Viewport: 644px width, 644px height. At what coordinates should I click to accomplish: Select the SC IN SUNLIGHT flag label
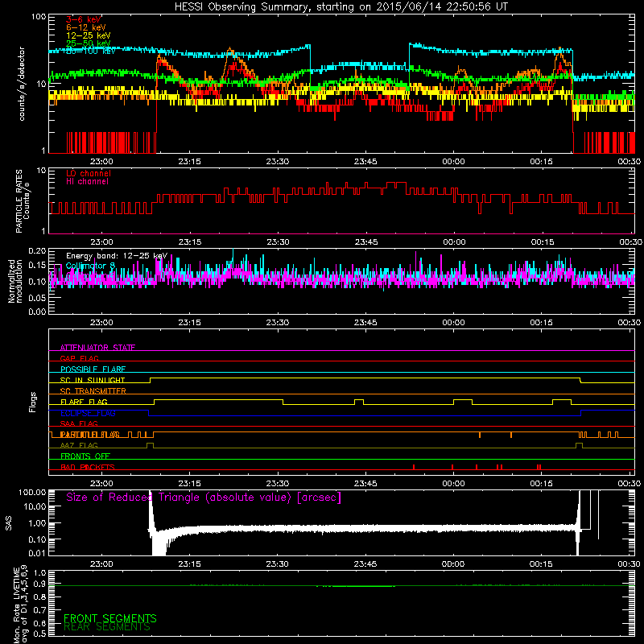tap(93, 380)
